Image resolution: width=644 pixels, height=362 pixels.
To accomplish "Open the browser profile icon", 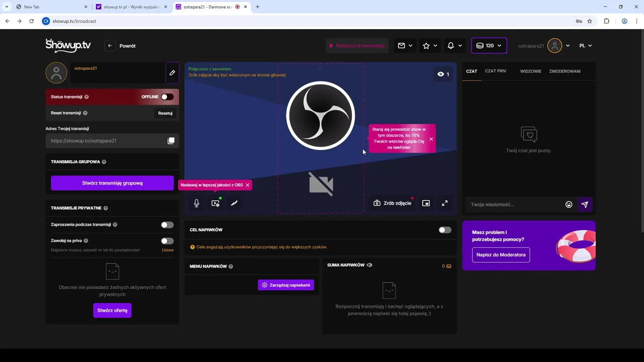I will pyautogui.click(x=624, y=21).
